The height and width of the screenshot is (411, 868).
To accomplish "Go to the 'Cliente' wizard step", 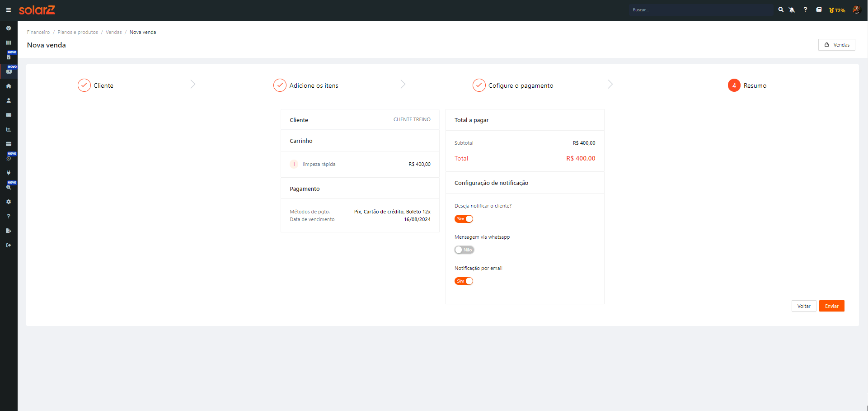I will click(x=96, y=85).
